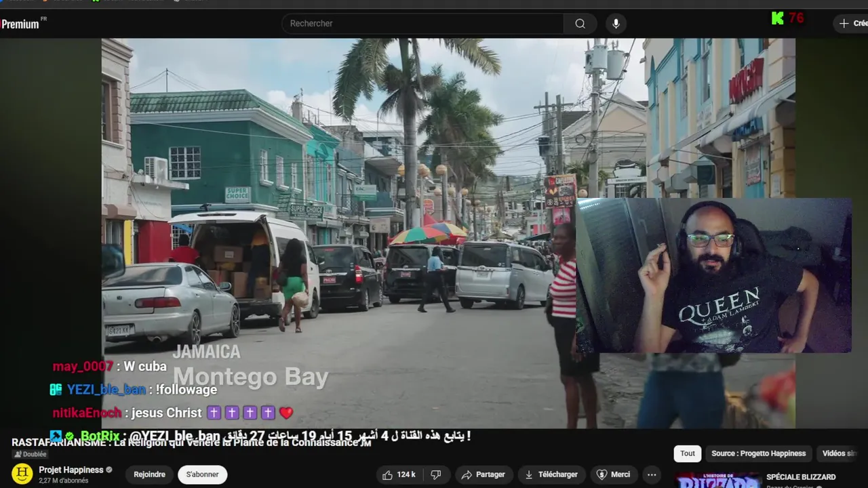
Task: Like the video with the thumbs-up button
Action: pyautogui.click(x=399, y=474)
